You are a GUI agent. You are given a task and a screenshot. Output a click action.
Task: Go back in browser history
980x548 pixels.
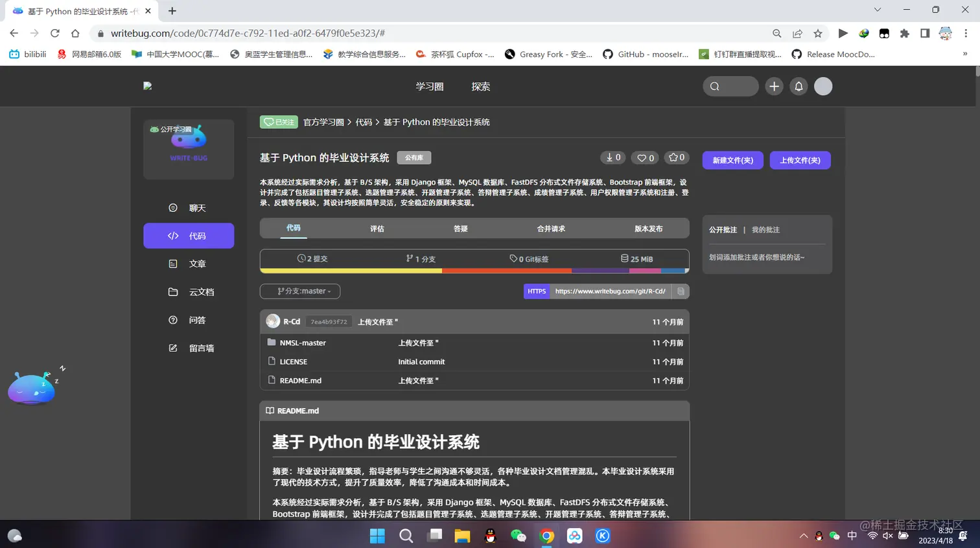point(14,33)
